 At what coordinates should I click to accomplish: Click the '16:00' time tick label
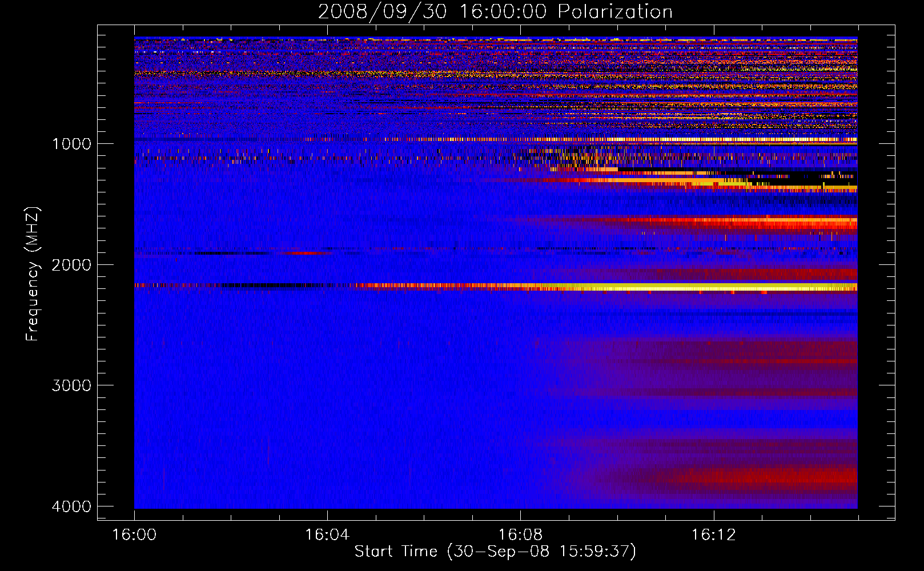click(x=134, y=535)
